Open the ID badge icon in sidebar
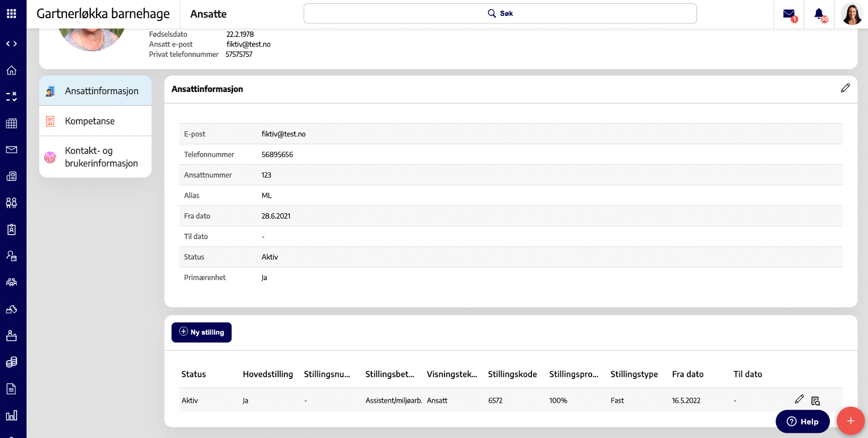The width and height of the screenshot is (868, 438). pyautogui.click(x=11, y=230)
